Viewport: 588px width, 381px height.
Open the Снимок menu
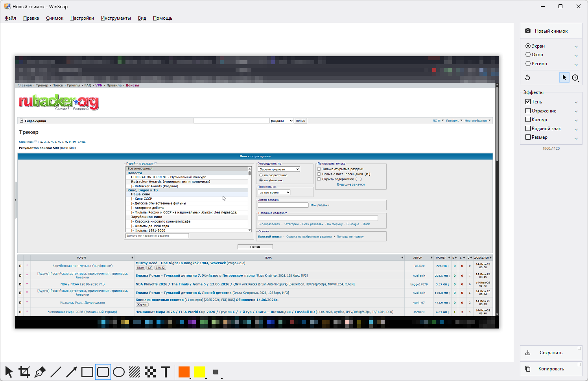tap(55, 18)
